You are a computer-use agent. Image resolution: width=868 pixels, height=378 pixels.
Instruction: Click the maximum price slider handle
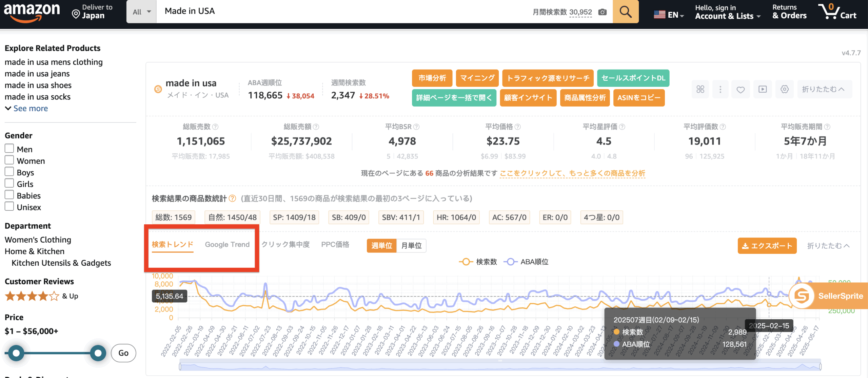[98, 353]
